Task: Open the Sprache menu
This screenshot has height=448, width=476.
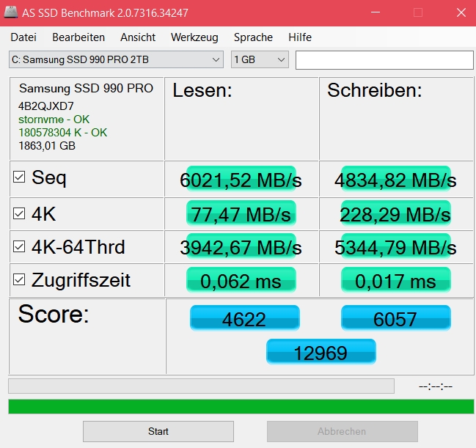Action: coord(253,37)
